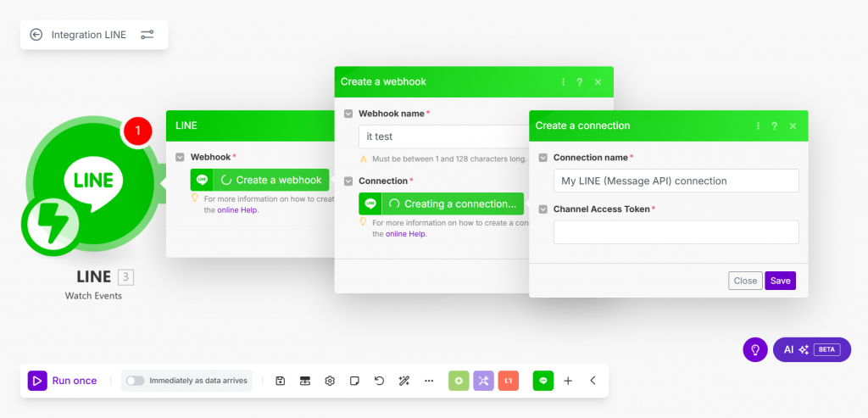Open three-dot menu in Create a webhook dialog
The width and height of the screenshot is (868, 418).
tap(564, 82)
